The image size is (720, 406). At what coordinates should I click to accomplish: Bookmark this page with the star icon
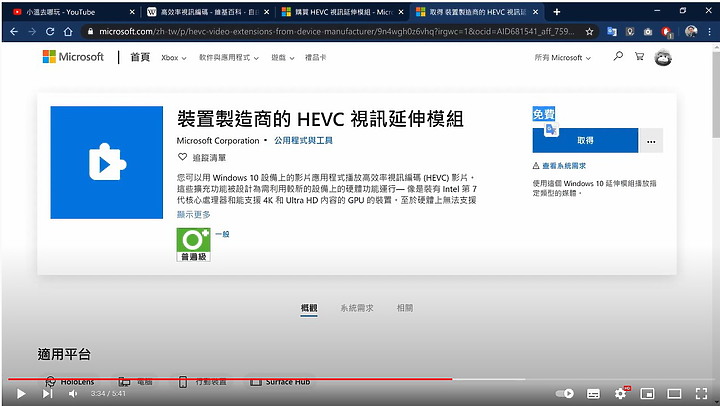point(589,32)
